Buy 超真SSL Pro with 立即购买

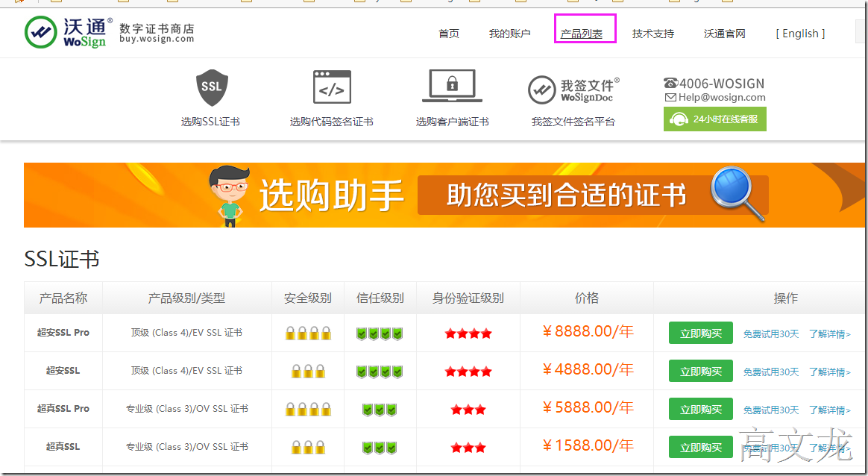click(701, 409)
